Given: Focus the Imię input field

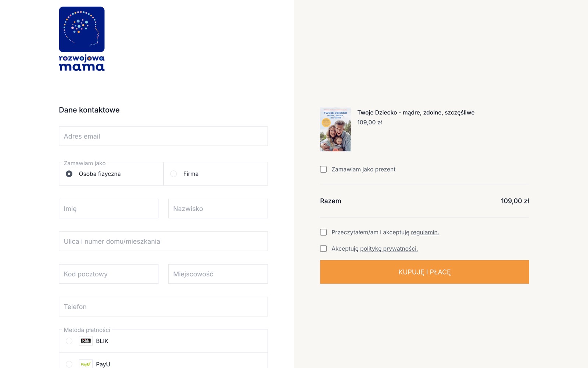Looking at the screenshot, I should (x=109, y=209).
